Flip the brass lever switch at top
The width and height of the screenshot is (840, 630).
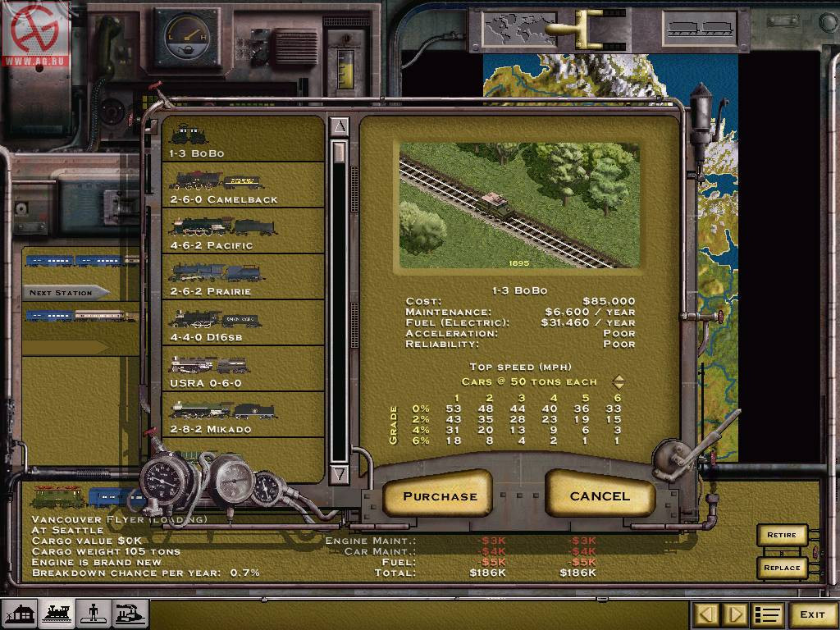577,28
